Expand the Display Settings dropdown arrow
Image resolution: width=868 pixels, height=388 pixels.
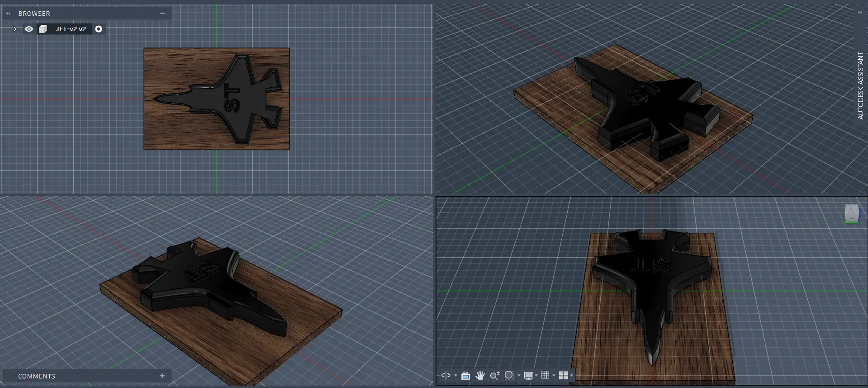coord(536,376)
